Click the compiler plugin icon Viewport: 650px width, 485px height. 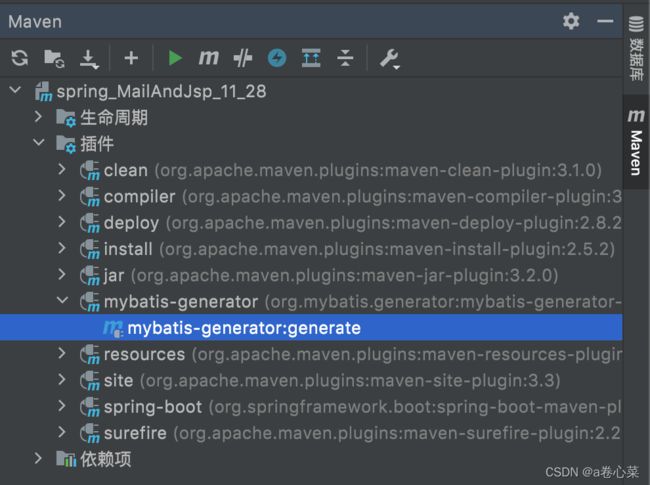coord(90,197)
